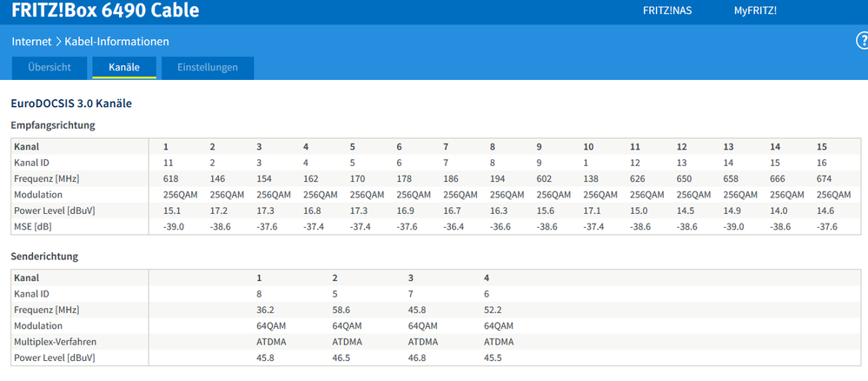The width and height of the screenshot is (868, 381).
Task: Click downstream frequency value 194
Action: point(496,178)
